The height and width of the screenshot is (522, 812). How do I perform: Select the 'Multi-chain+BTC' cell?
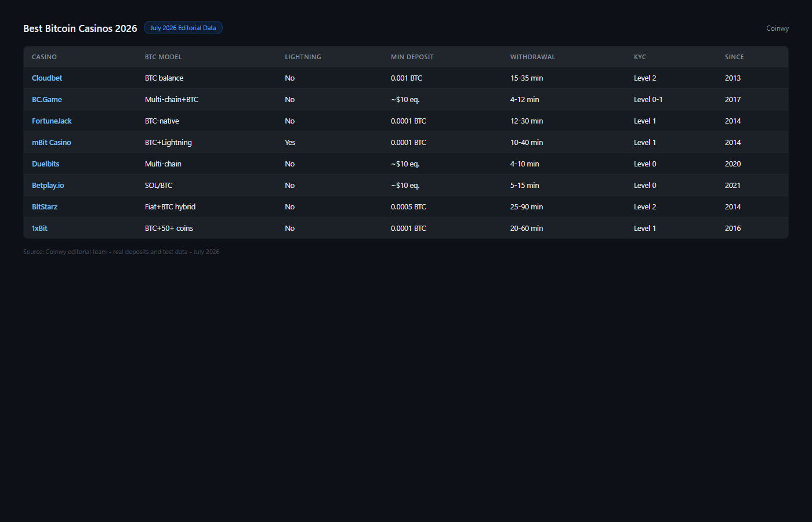pos(172,99)
